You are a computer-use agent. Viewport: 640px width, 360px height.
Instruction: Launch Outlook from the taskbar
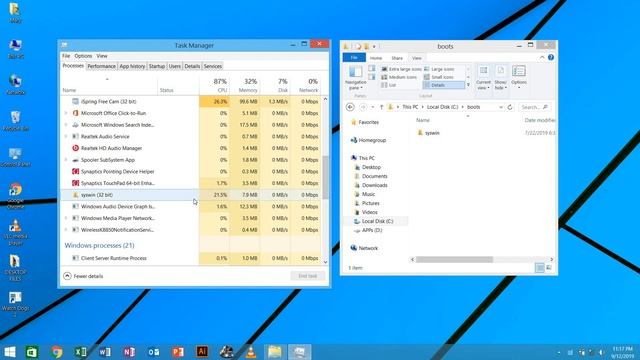coord(153,352)
